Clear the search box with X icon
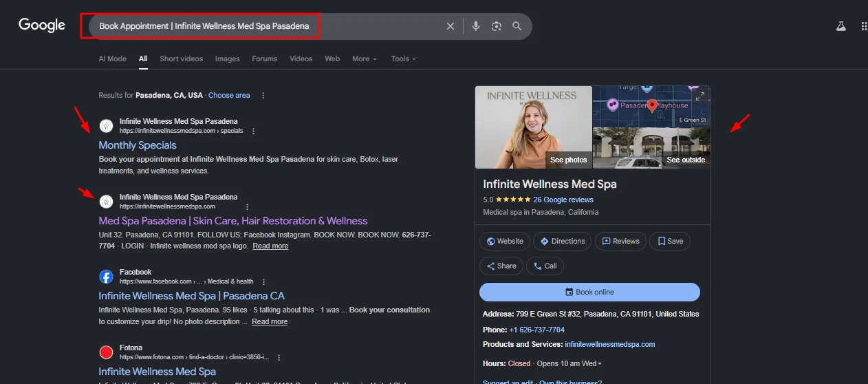The image size is (868, 384). point(451,26)
